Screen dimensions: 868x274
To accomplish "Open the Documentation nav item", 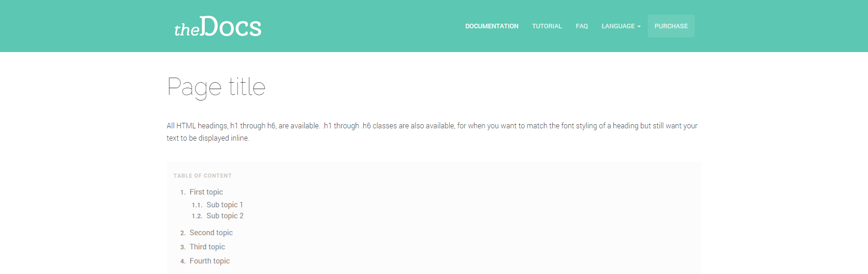I will 491,26.
